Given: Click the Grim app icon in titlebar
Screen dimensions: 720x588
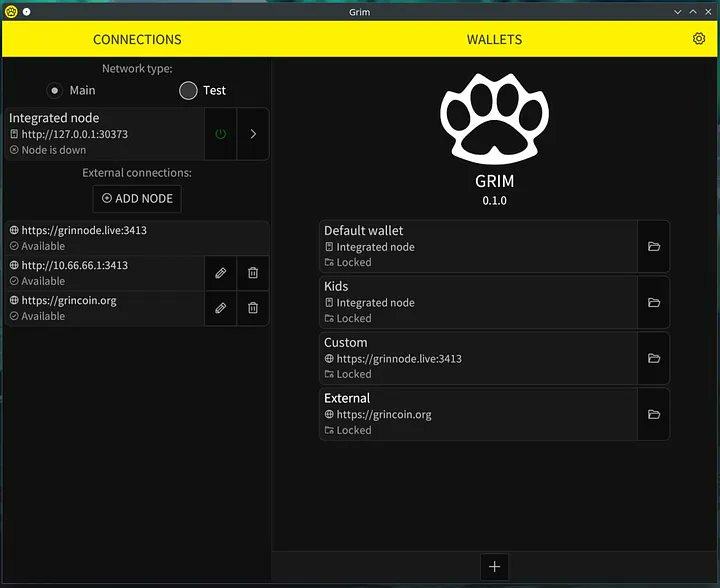Looking at the screenshot, I should tap(11, 11).
